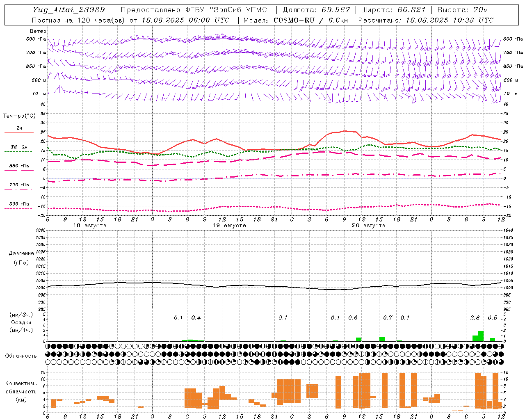Click the 0.7 precipitation amount
This screenshot has width=525, height=420.
388,317
